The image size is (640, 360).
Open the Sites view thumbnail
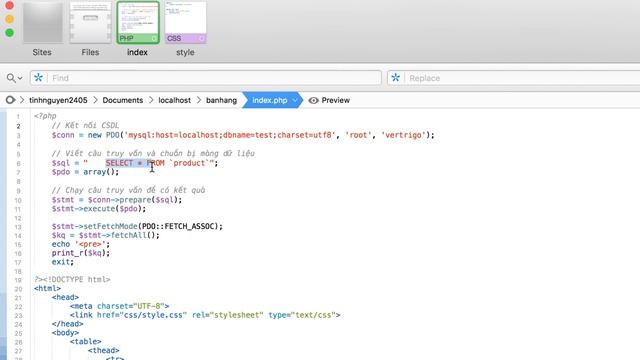coord(42,22)
